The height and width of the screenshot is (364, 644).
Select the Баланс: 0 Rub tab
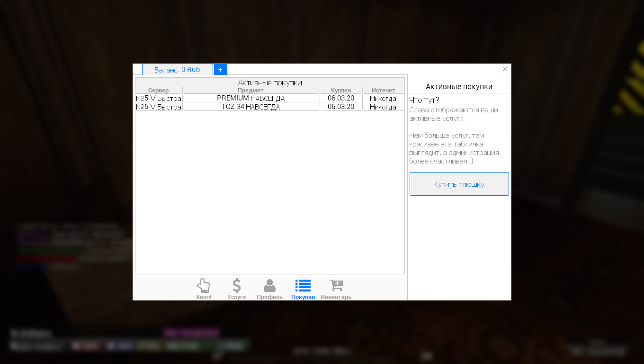point(177,70)
